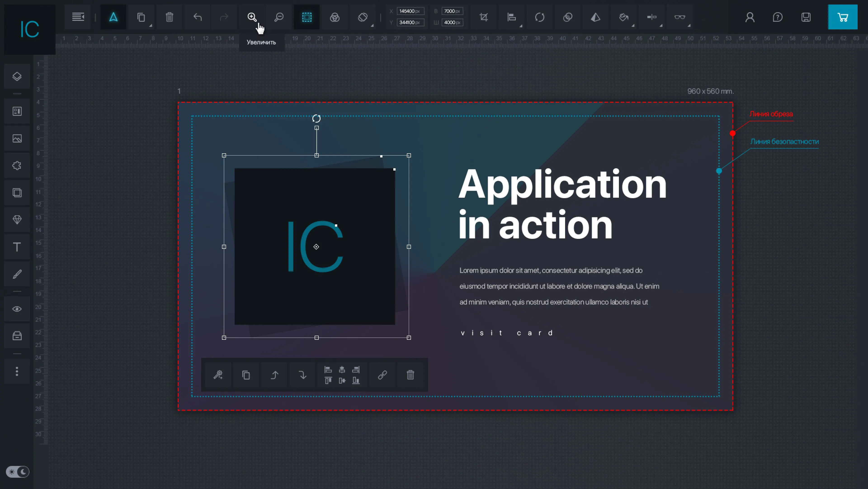Align object to vertical middle
This screenshot has height=489, width=868.
342,381
